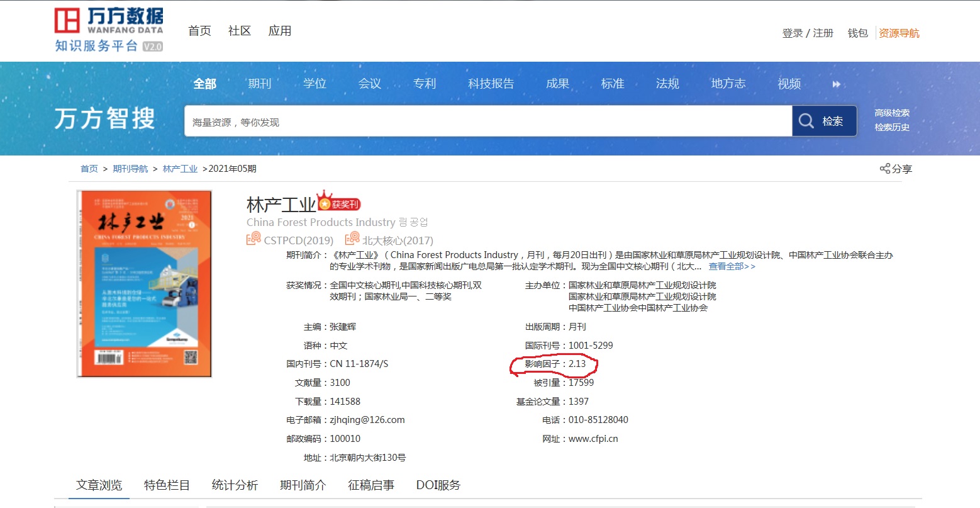This screenshot has height=508, width=980.
Task: Focus the 海量资源 search input field
Action: coord(488,121)
